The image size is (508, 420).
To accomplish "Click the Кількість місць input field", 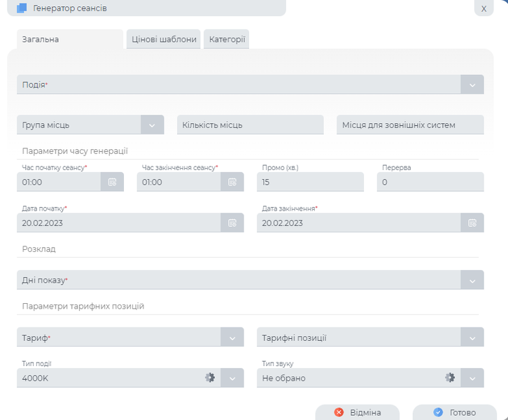I will coord(250,125).
